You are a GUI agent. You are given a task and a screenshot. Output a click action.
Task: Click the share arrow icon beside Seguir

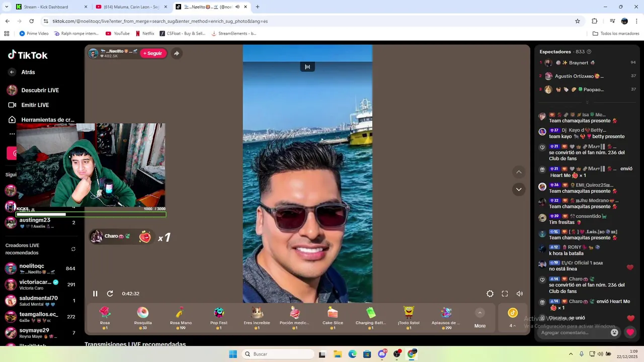tap(177, 53)
